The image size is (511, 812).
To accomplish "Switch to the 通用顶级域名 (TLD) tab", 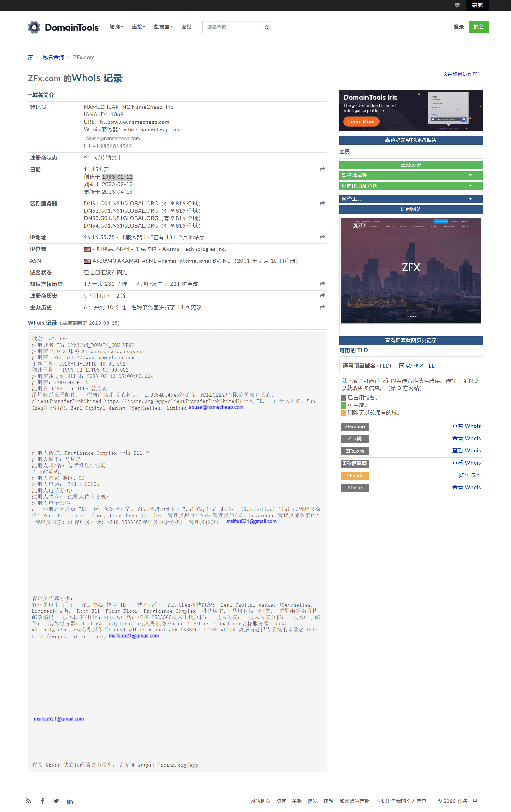I will pos(367,366).
